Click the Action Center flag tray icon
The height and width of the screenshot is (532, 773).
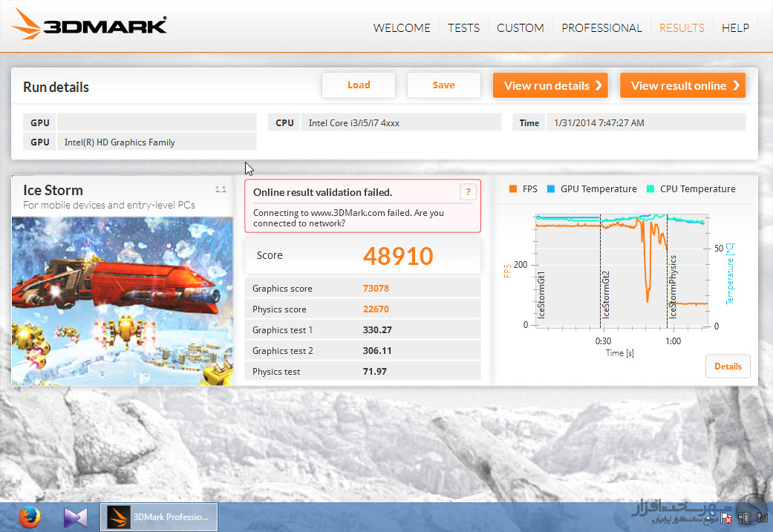728,518
